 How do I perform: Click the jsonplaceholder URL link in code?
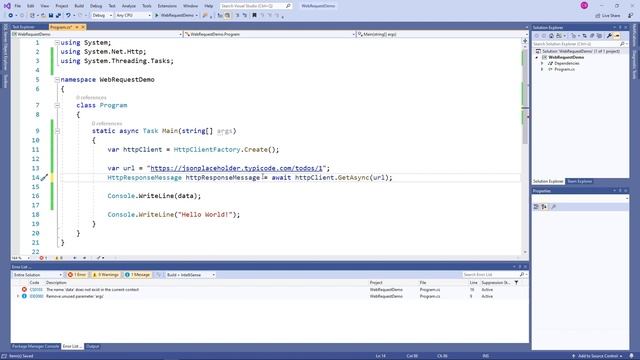[236, 168]
